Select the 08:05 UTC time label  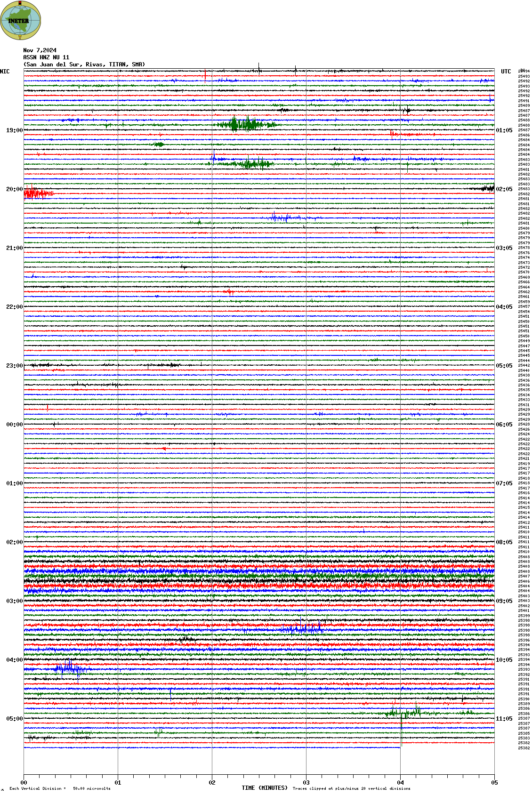pos(504,542)
